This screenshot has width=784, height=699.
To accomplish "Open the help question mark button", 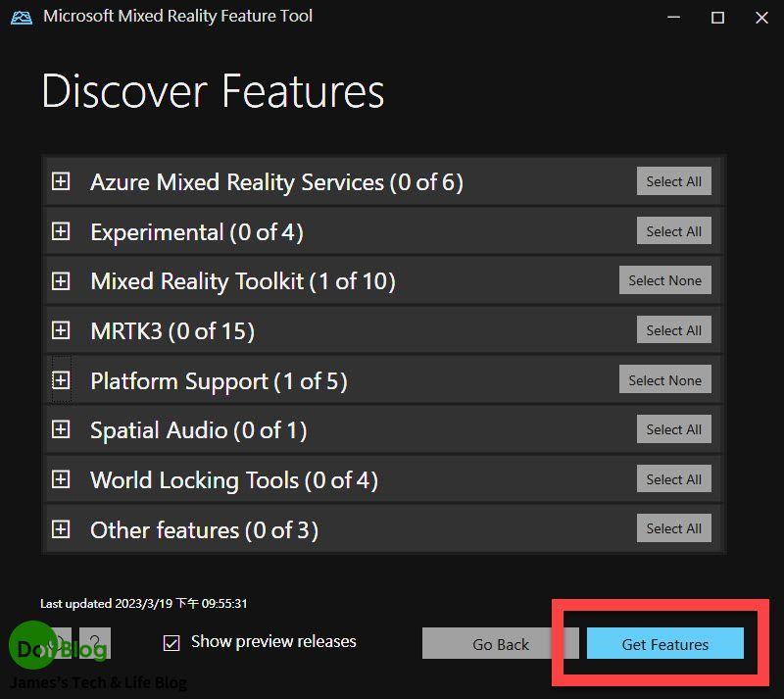I will click(95, 643).
